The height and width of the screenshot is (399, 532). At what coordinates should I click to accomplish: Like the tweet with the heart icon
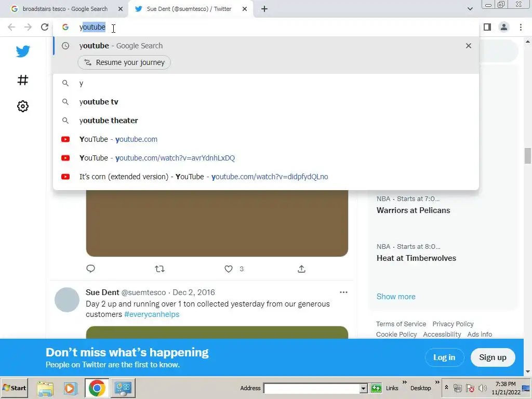(229, 269)
